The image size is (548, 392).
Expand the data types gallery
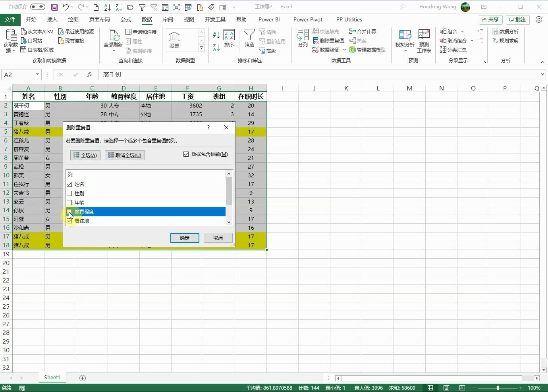[202, 48]
